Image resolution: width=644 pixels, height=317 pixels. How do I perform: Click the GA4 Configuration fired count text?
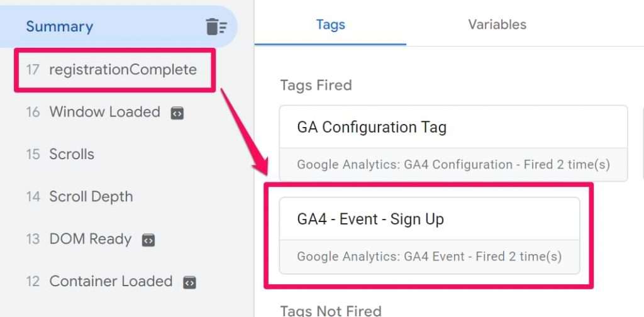tap(453, 165)
